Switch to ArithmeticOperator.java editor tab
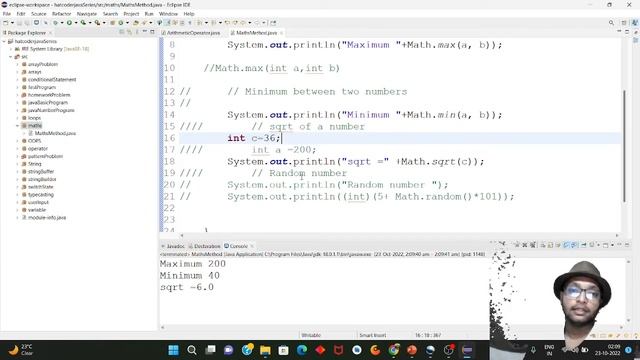The image size is (640, 360). [x=191, y=33]
